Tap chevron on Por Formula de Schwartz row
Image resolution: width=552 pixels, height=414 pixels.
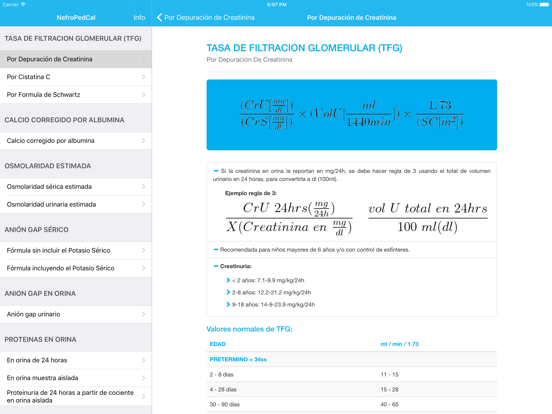click(x=143, y=94)
